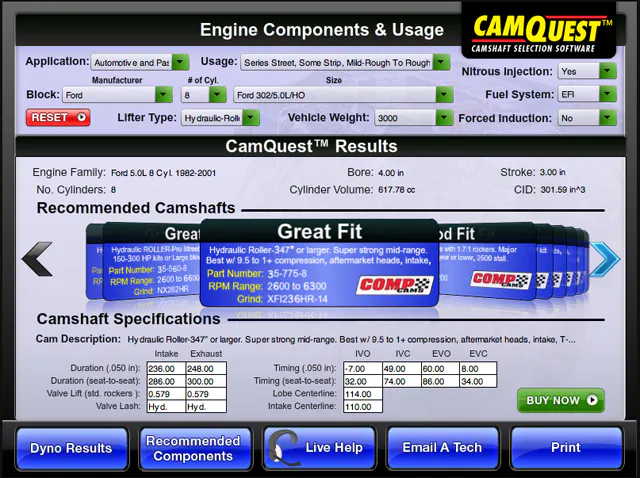Image resolution: width=640 pixels, height=478 pixels.
Task: Change the number of cylinders dropdown
Action: (204, 95)
